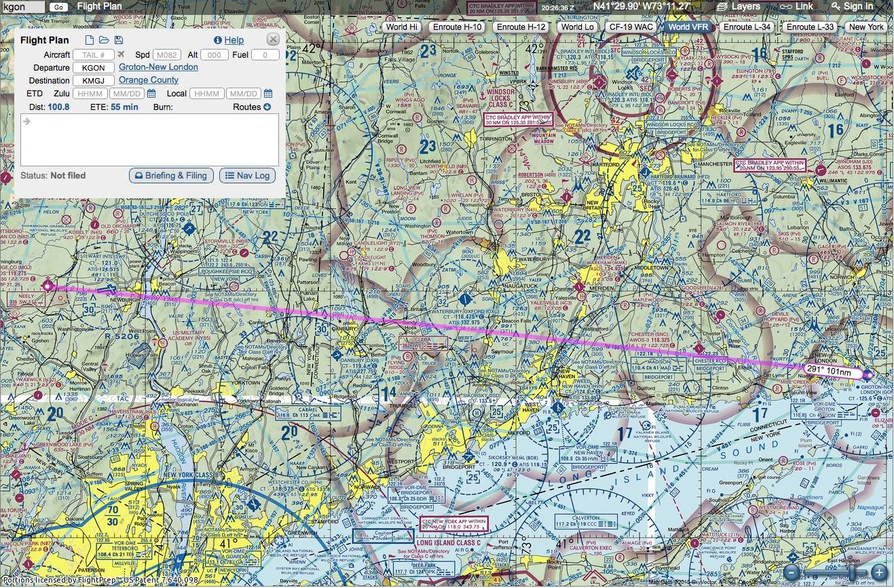
Task: Switch to the World Hi chart
Action: (402, 27)
